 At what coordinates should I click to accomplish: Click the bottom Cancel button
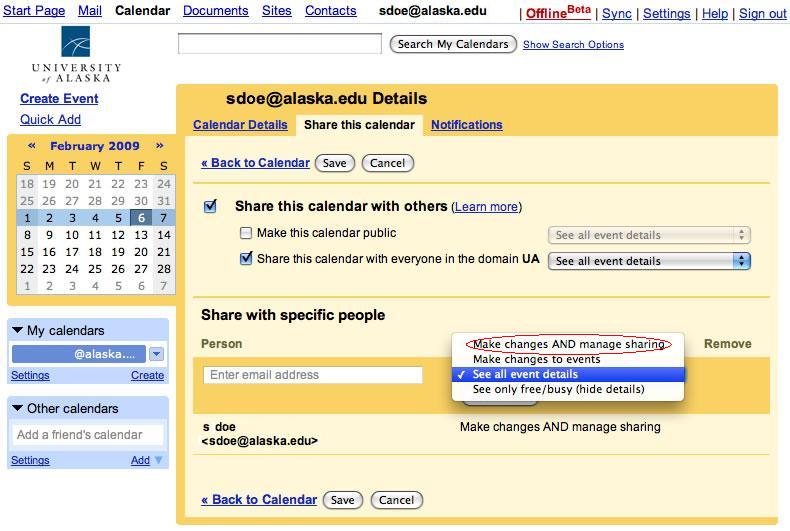(x=397, y=500)
